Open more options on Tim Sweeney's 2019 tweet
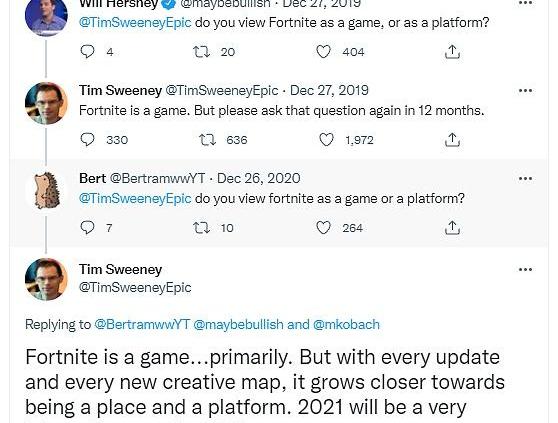This screenshot has height=423, width=558. click(x=525, y=91)
